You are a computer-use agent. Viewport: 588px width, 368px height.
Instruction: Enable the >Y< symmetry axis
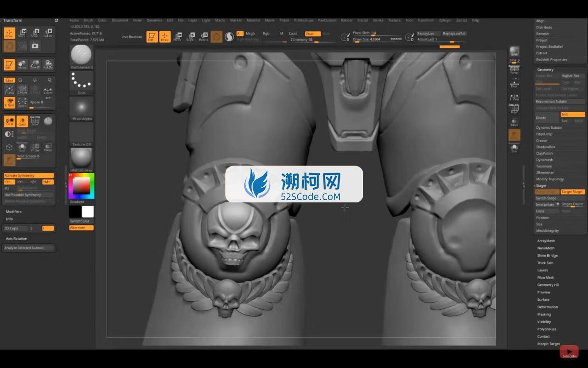tap(20, 182)
